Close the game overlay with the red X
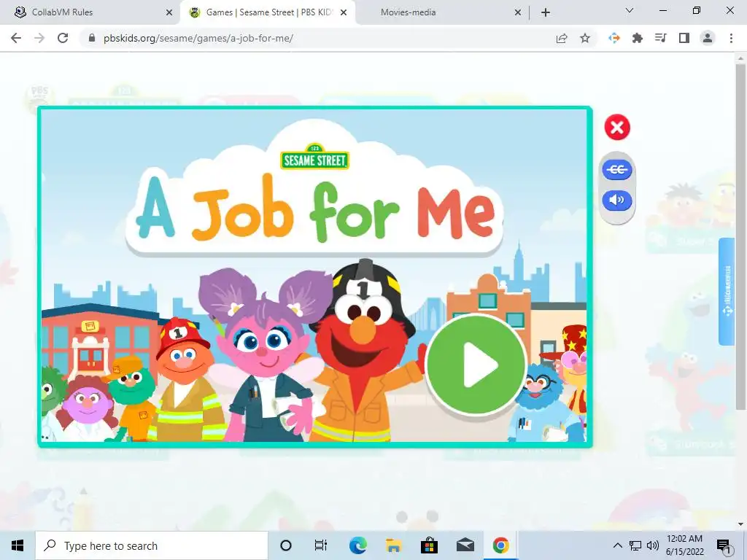 click(x=617, y=127)
